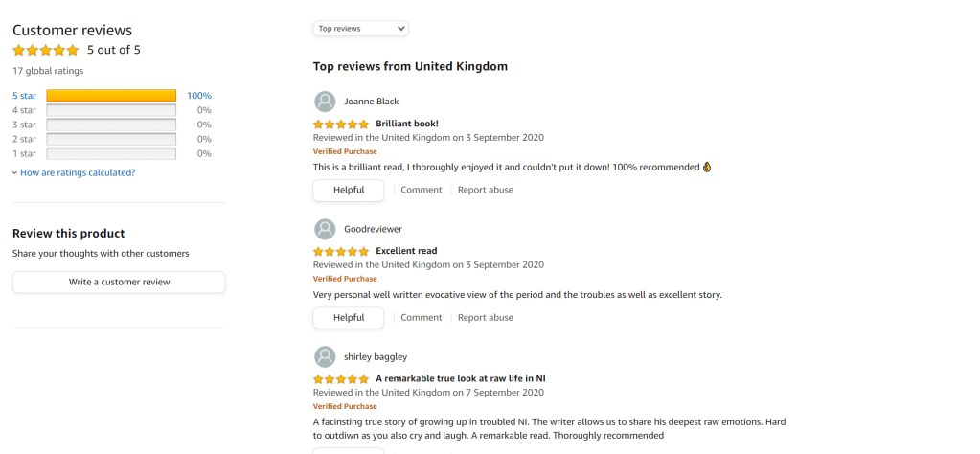Click shirley baggley's profile avatar icon
Screen dimensions: 980x454
click(325, 356)
